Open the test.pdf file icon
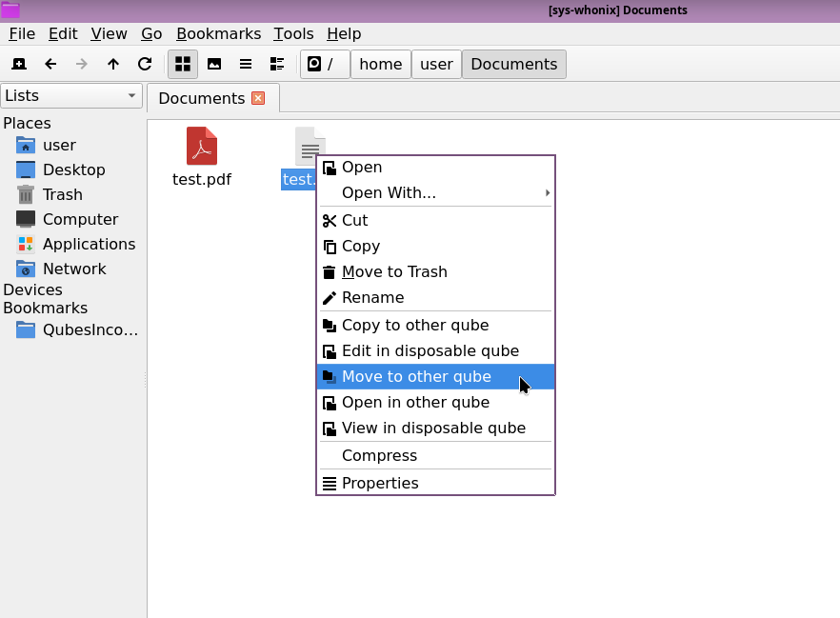Image resolution: width=840 pixels, height=618 pixels. (x=201, y=146)
